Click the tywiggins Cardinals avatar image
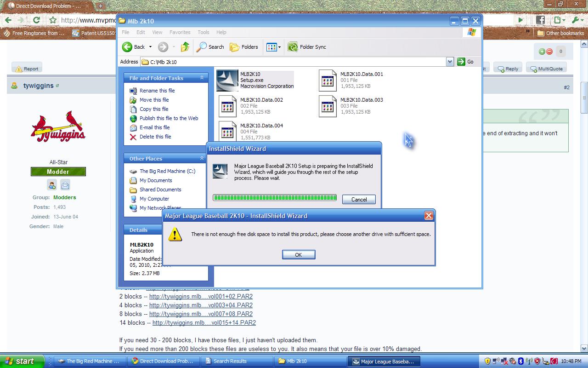This screenshot has height=368, width=588. [58, 126]
